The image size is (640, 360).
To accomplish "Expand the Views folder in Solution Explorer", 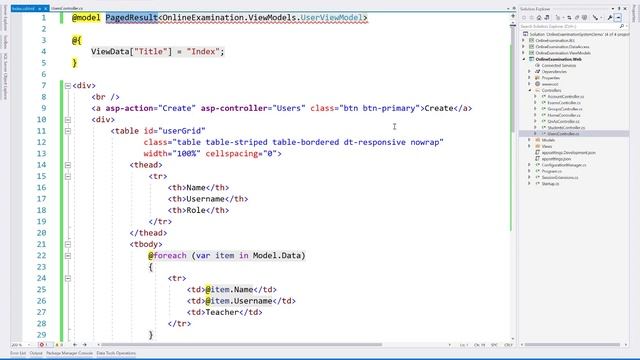I will [x=530, y=146].
